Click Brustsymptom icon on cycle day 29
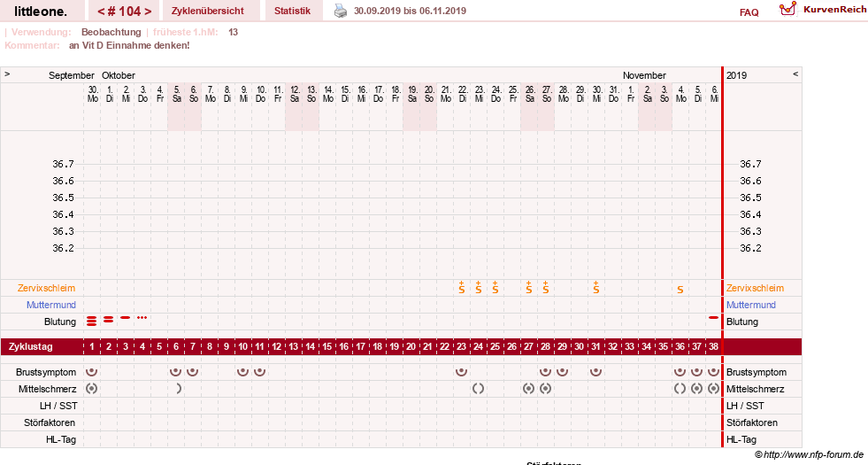Screen dimensions: 868x465 [562, 371]
